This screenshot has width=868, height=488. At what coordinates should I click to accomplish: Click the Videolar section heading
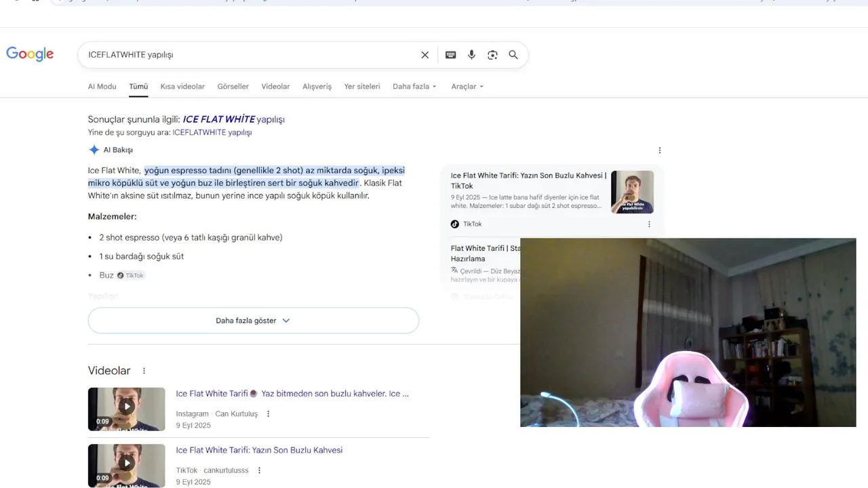[109, 371]
